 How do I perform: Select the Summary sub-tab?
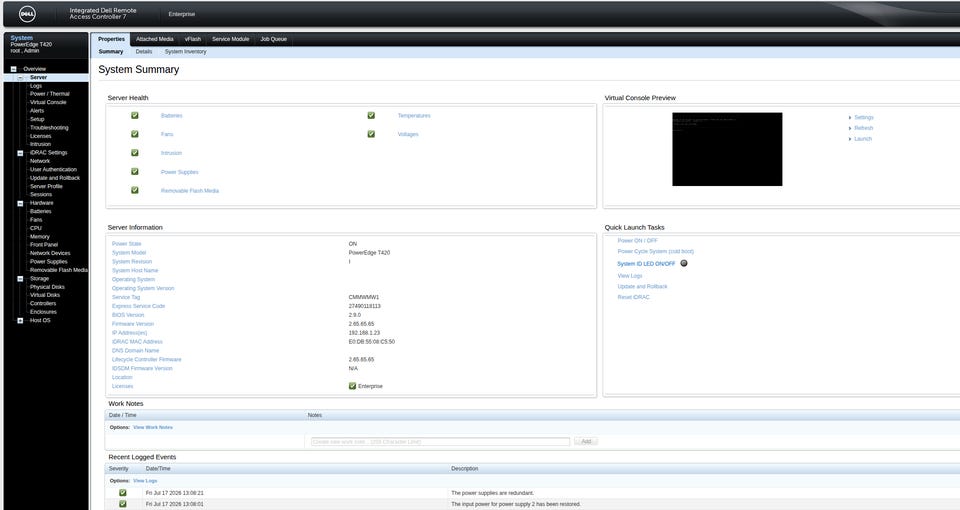pos(111,51)
